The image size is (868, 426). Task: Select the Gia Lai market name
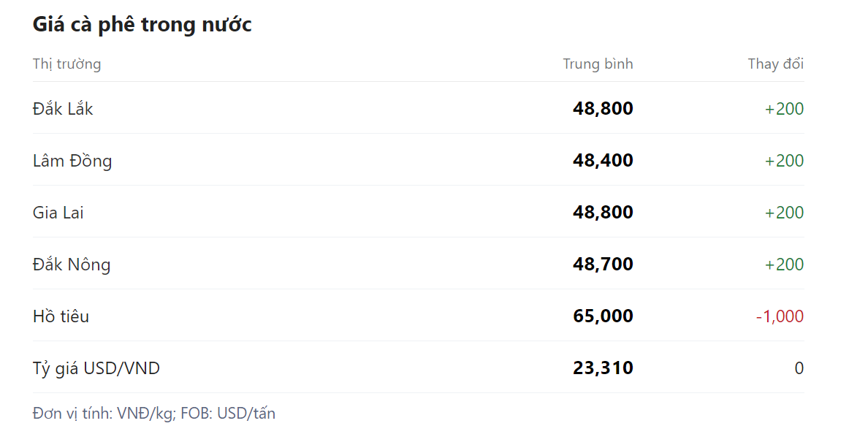click(x=58, y=213)
